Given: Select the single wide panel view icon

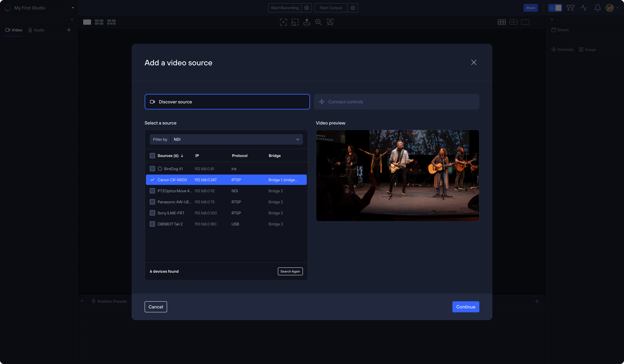Looking at the screenshot, I should [525, 22].
